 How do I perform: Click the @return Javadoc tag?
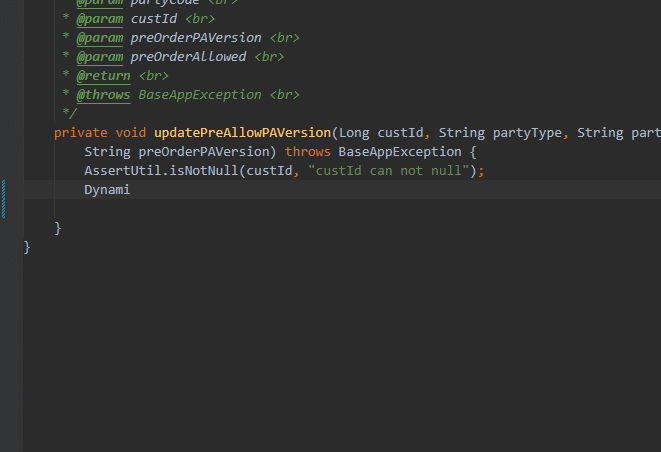pos(103,76)
